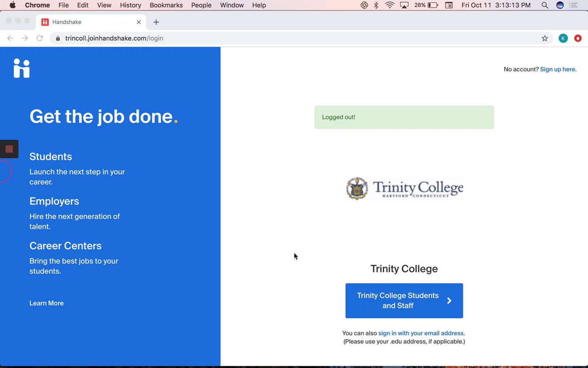Click Trinity College Students and Staff button
Screen dimensions: 588x368
click(404, 301)
